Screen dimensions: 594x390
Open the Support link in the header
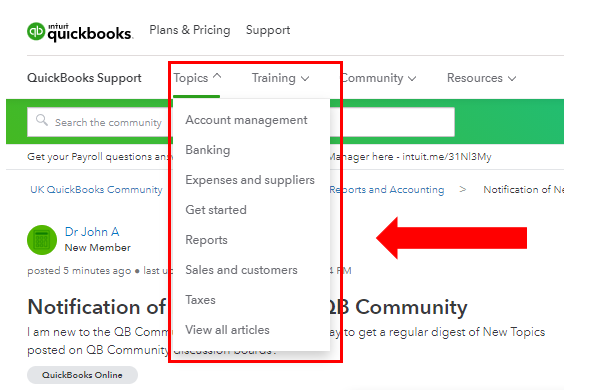coord(268,30)
